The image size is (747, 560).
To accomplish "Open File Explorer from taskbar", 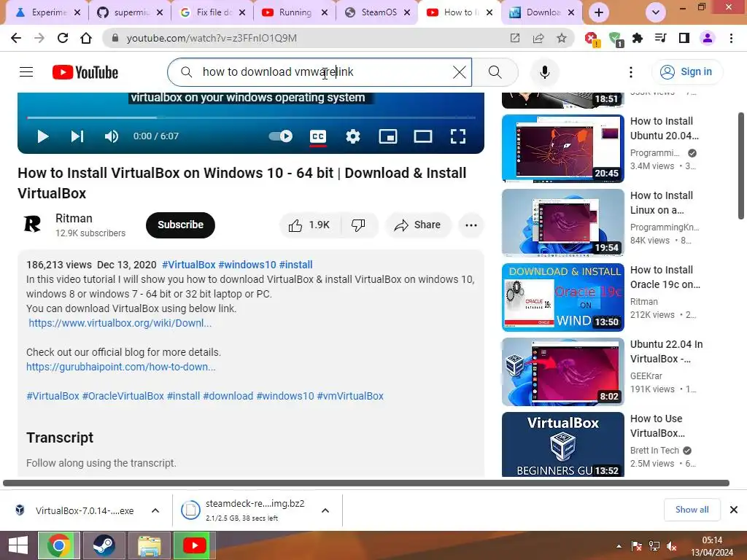I will pos(149,545).
